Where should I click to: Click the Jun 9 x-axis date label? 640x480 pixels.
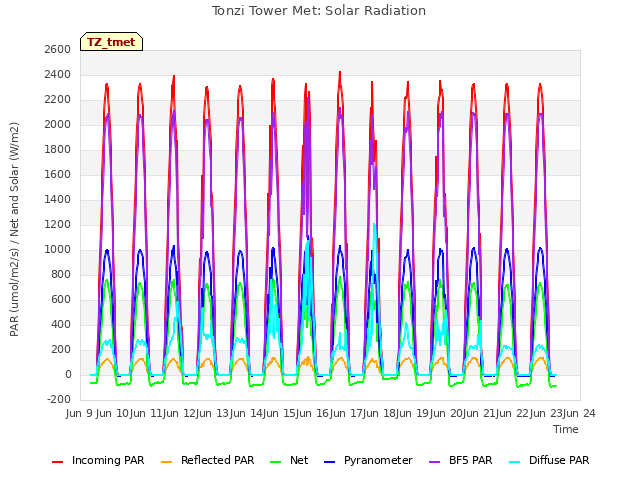tap(79, 413)
